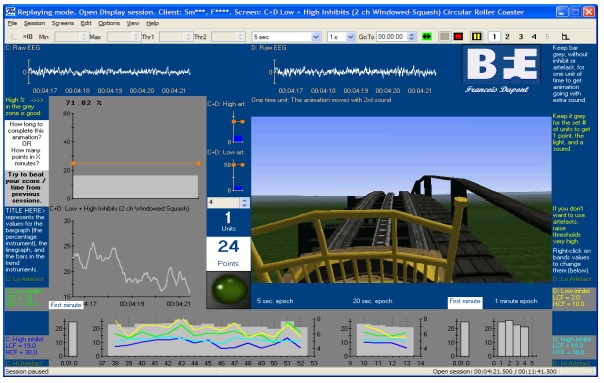Adjust the units count spinner arrows
The image size is (604, 383).
[x=245, y=202]
